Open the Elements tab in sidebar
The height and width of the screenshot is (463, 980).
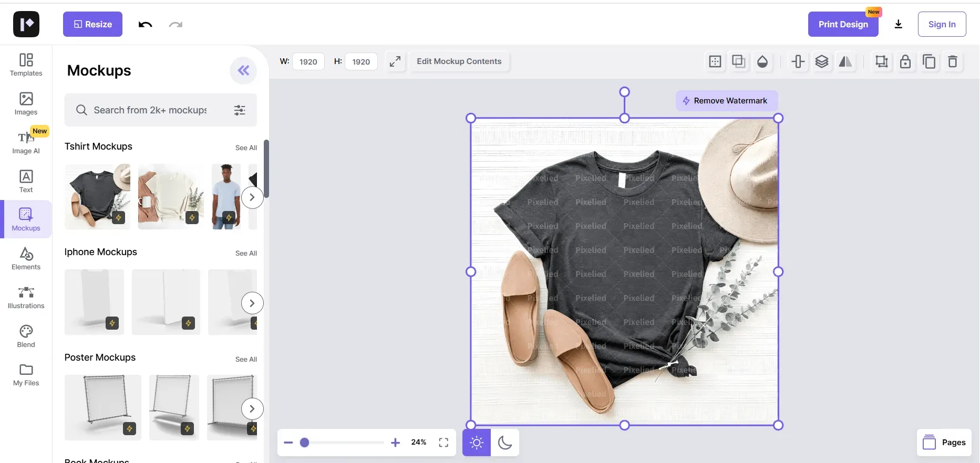point(26,258)
